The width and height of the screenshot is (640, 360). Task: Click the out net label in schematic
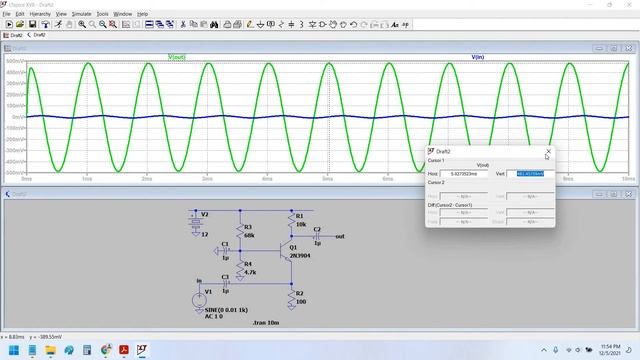340,236
